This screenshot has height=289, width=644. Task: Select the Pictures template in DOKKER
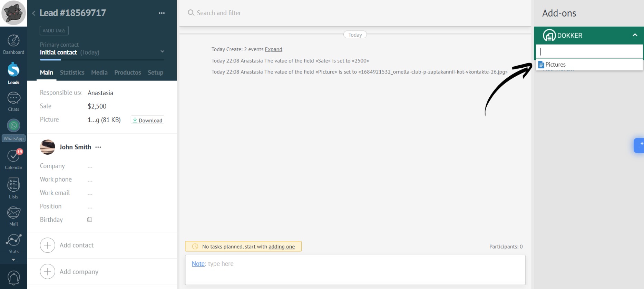click(x=555, y=65)
